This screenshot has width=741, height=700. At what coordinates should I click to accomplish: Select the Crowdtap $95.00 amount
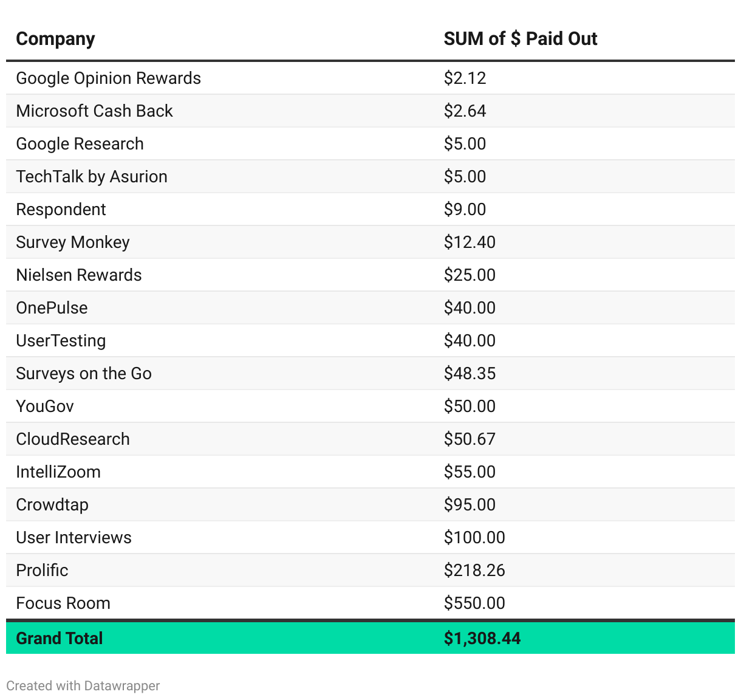coord(470,505)
